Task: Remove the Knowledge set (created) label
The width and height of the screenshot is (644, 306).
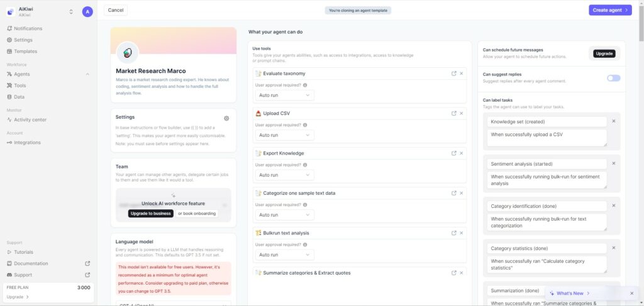Action: [614, 121]
